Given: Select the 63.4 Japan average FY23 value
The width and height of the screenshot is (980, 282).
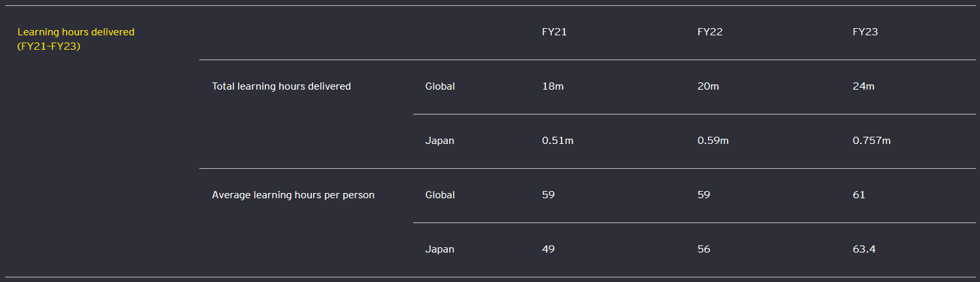Looking at the screenshot, I should (x=864, y=249).
